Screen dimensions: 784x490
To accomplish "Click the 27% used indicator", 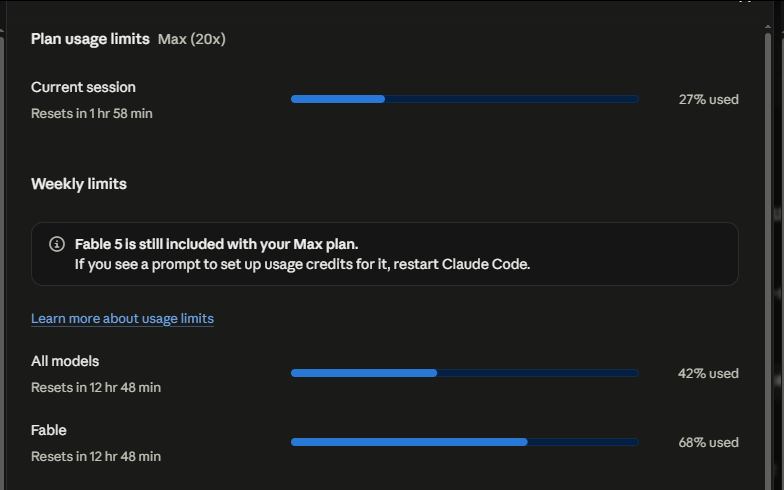I will tap(708, 100).
